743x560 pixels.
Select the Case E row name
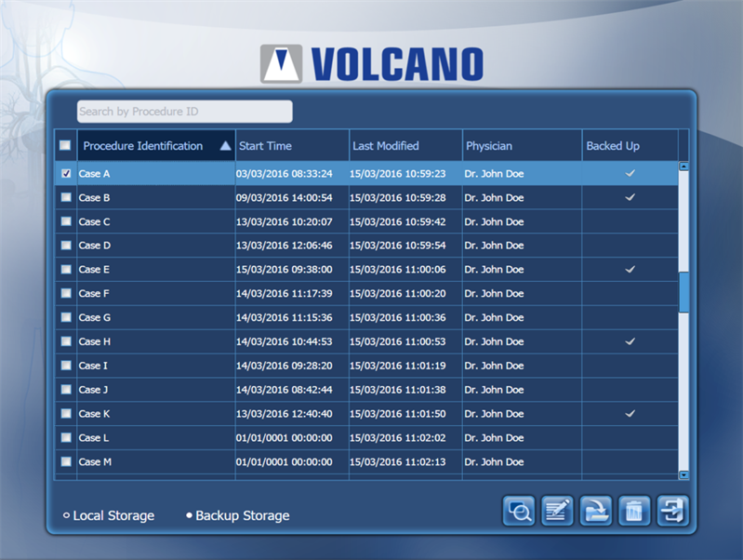tap(94, 270)
